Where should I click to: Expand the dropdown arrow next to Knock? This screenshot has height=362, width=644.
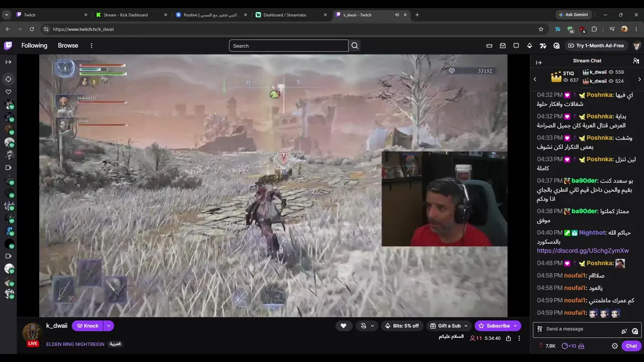pos(108,326)
